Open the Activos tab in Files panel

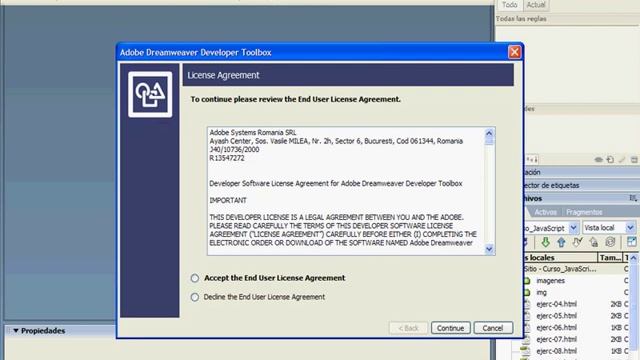coord(545,212)
